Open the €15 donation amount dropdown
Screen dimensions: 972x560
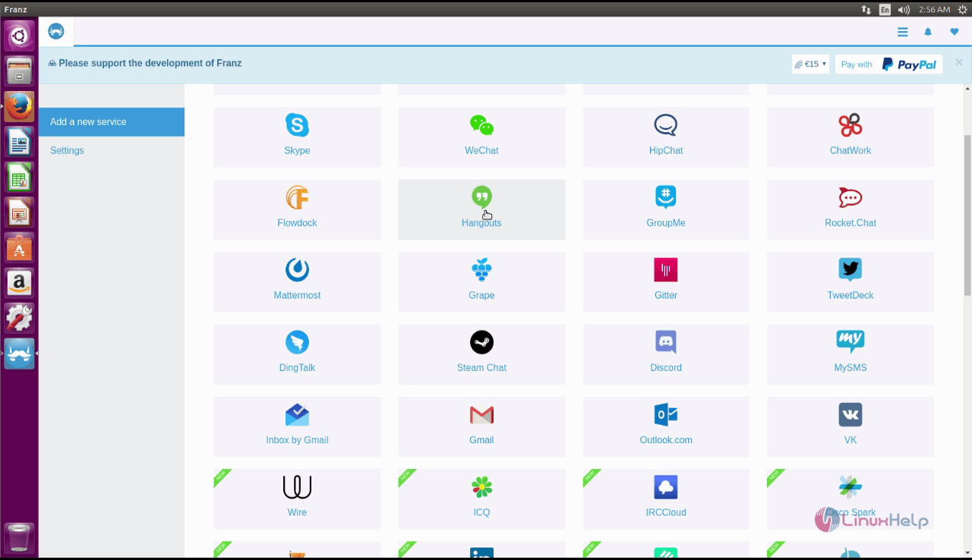coord(810,64)
